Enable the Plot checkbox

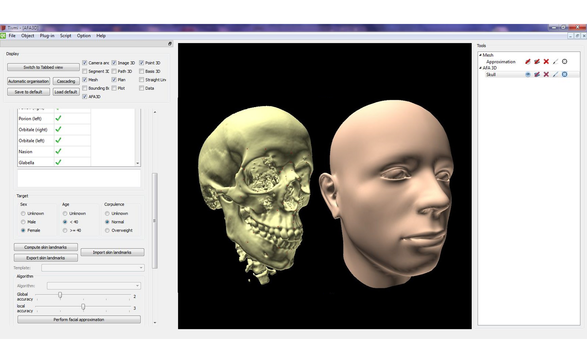[x=114, y=88]
